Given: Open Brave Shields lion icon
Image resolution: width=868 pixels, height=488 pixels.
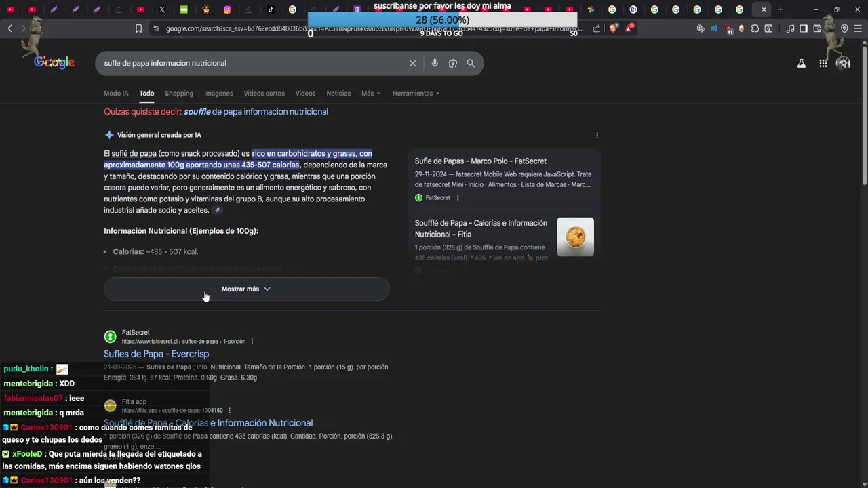Looking at the screenshot, I should tap(614, 28).
